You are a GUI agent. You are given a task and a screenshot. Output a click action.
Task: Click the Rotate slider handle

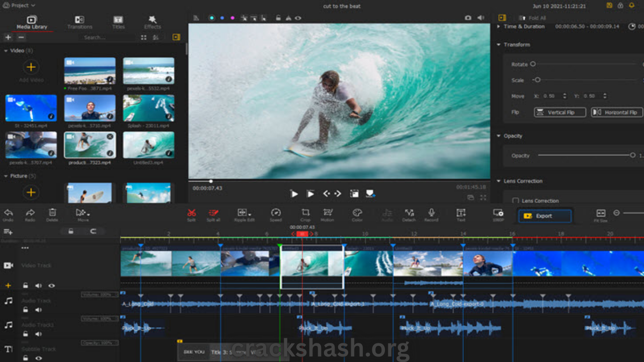coord(533,64)
